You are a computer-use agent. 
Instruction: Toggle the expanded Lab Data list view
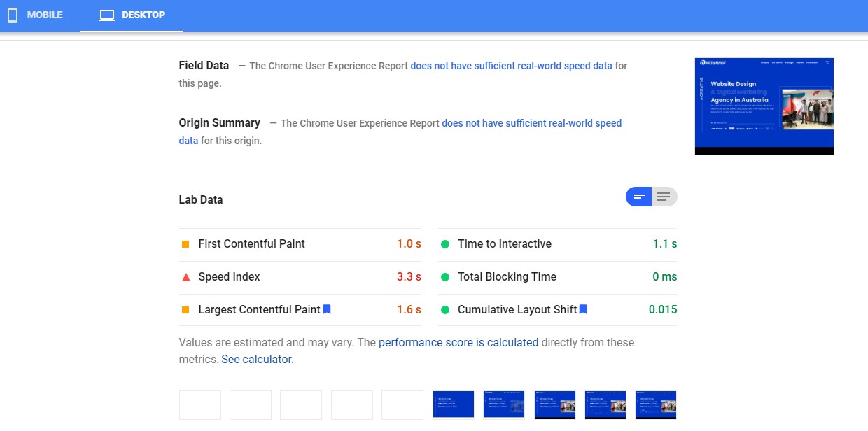pyautogui.click(x=662, y=197)
